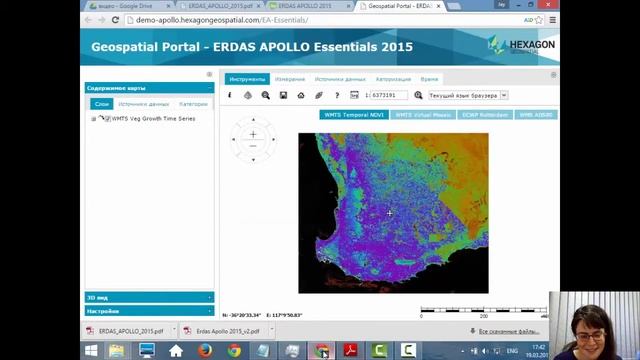Open help via the question mark icon

click(x=337, y=95)
